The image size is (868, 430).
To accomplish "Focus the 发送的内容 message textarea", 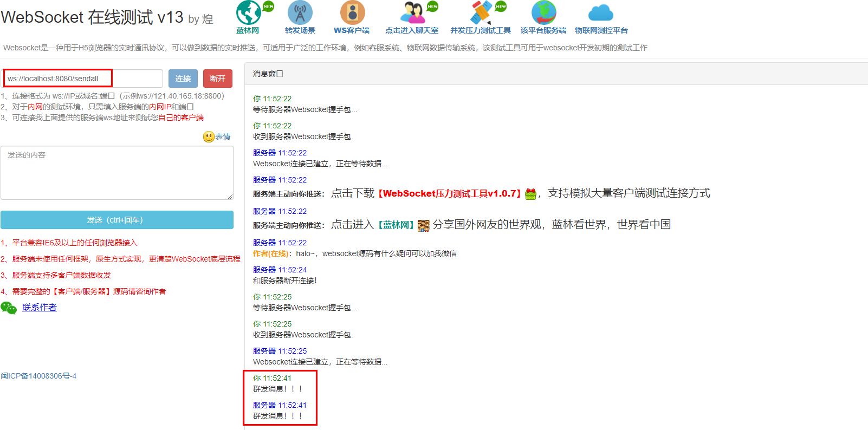I will pos(117,173).
